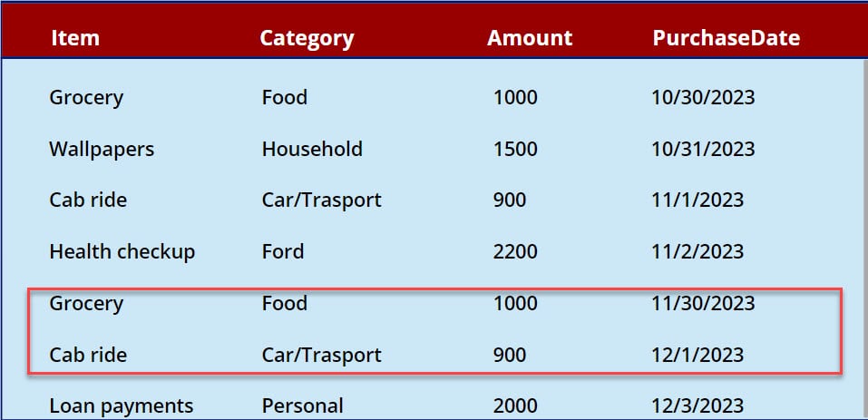
Task: Select the amount 1500 cell
Action: click(515, 149)
